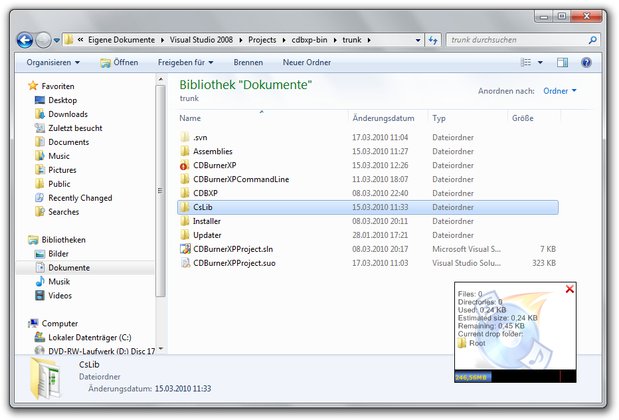Open the blue Help icon
The height and width of the screenshot is (420, 619).
[586, 62]
